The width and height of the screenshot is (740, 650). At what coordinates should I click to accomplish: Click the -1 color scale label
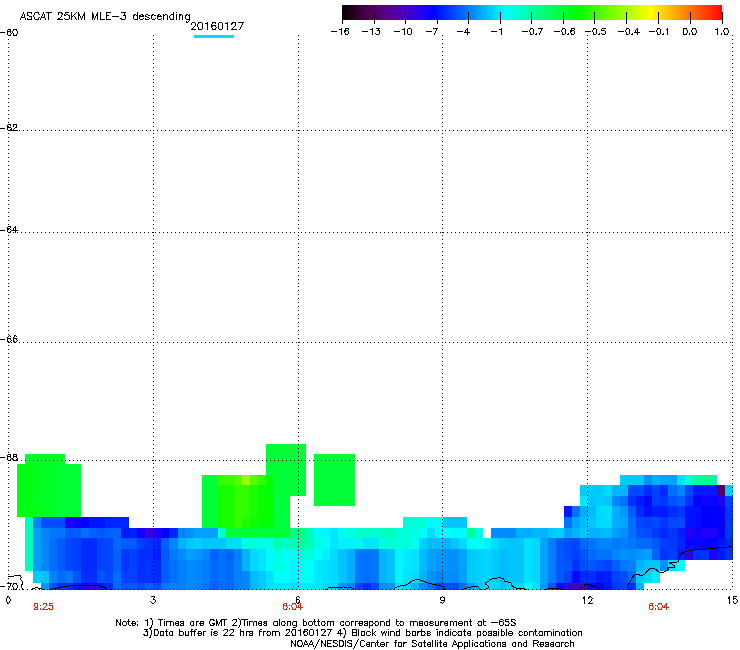[x=496, y=32]
